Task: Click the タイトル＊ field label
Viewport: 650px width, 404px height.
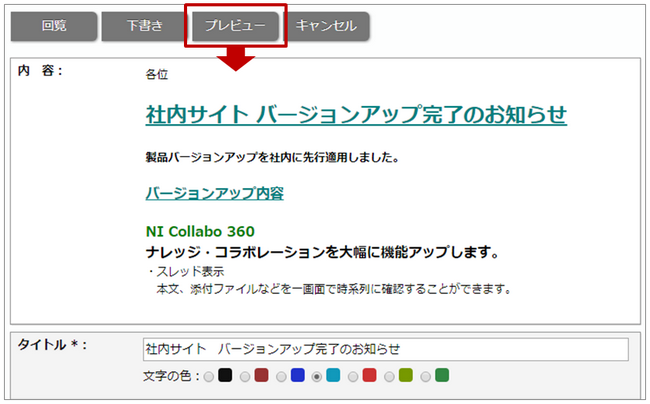Action: pyautogui.click(x=52, y=345)
